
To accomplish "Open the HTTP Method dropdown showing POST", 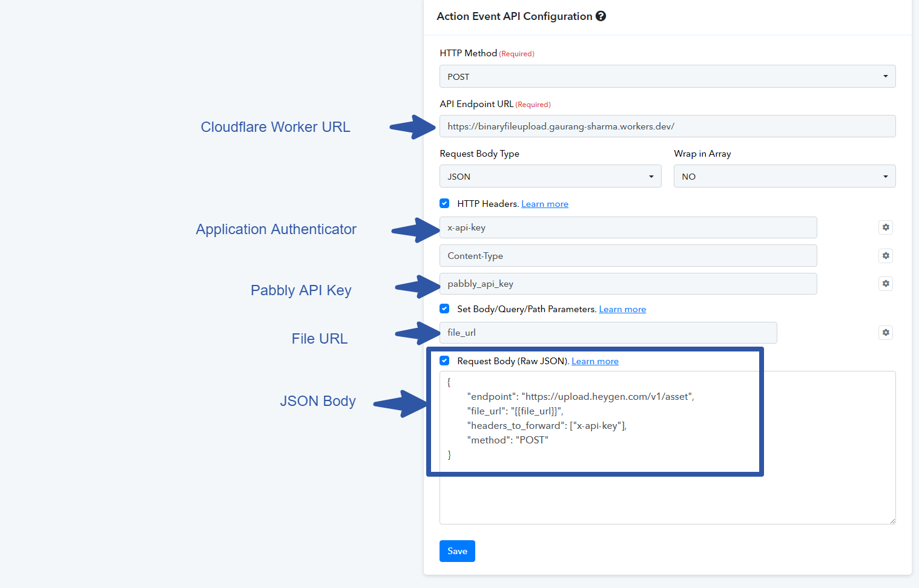I will (667, 76).
